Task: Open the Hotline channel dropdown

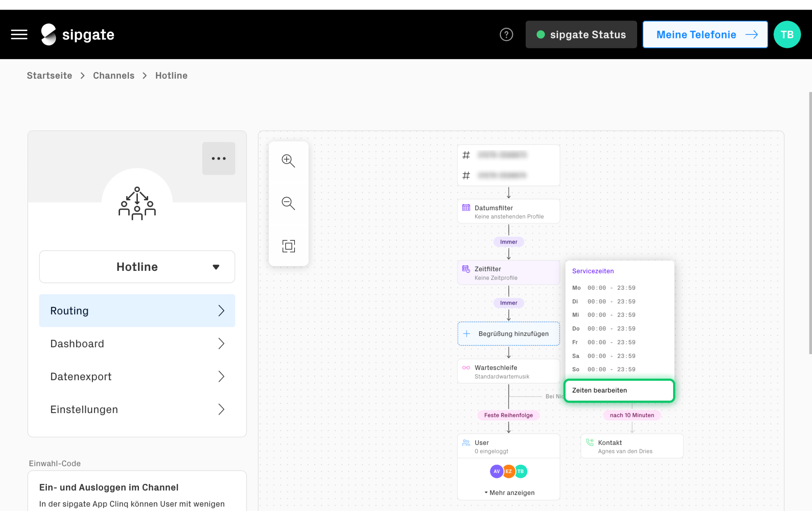Action: 137,267
